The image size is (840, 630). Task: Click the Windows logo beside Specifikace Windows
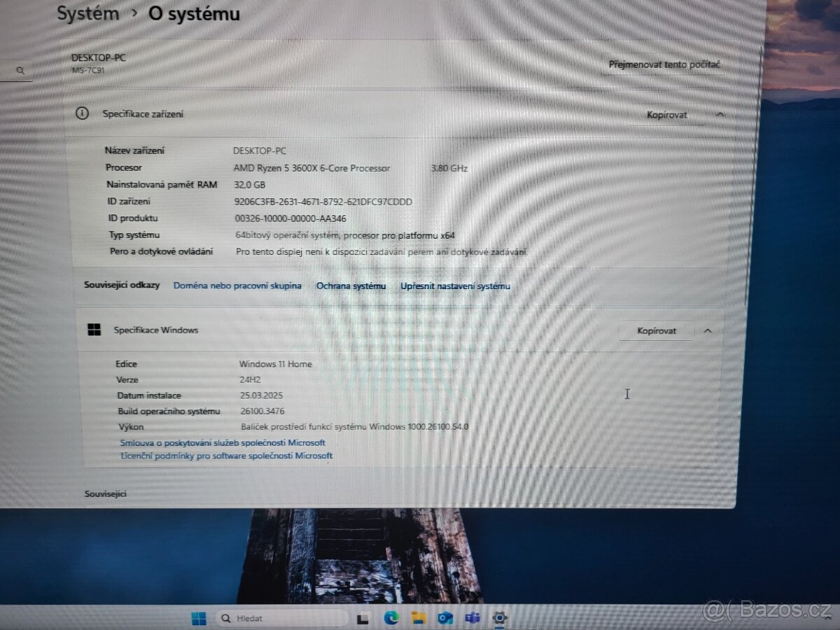pyautogui.click(x=94, y=330)
